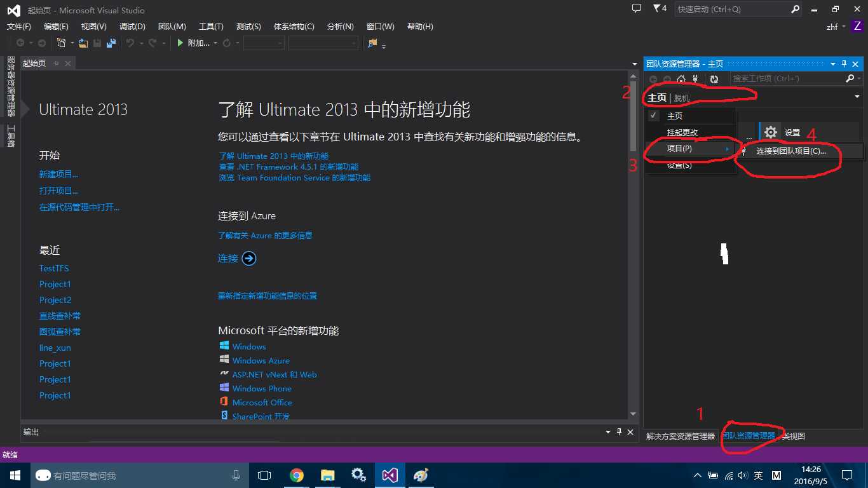Open the 文件(F) menu
The height and width of the screenshot is (488, 868).
18,27
